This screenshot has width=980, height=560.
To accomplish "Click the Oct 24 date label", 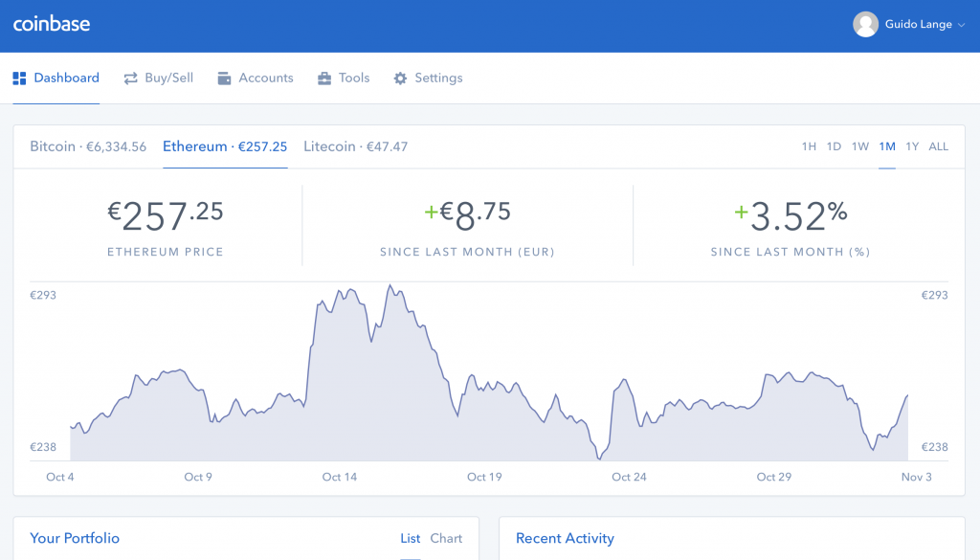I will click(629, 477).
